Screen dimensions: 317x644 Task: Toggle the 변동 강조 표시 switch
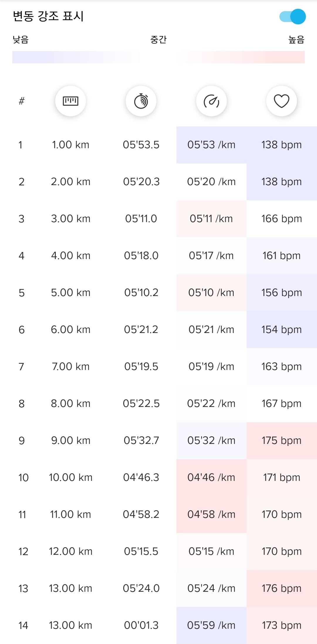(x=292, y=16)
